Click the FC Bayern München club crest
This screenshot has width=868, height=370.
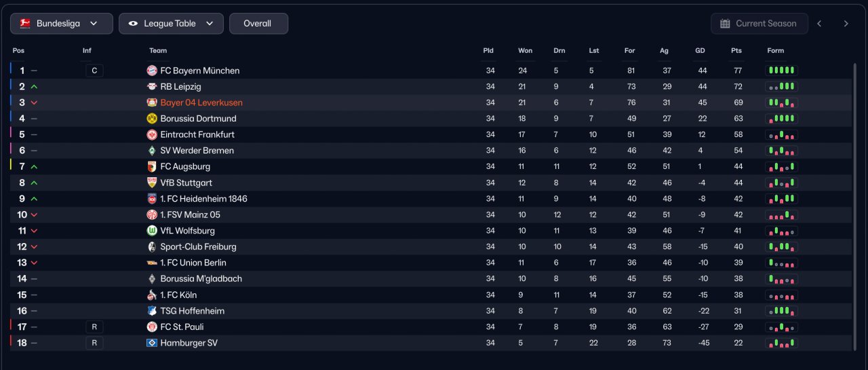pyautogui.click(x=152, y=71)
